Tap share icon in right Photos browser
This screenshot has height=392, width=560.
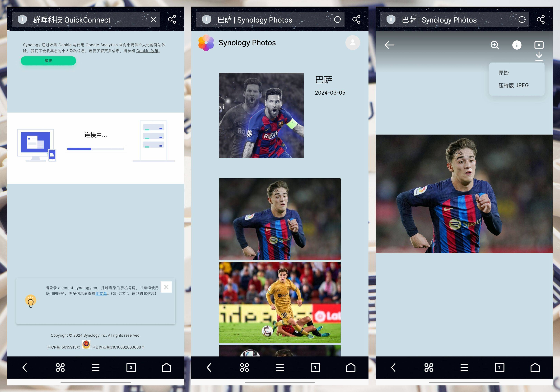pos(541,20)
